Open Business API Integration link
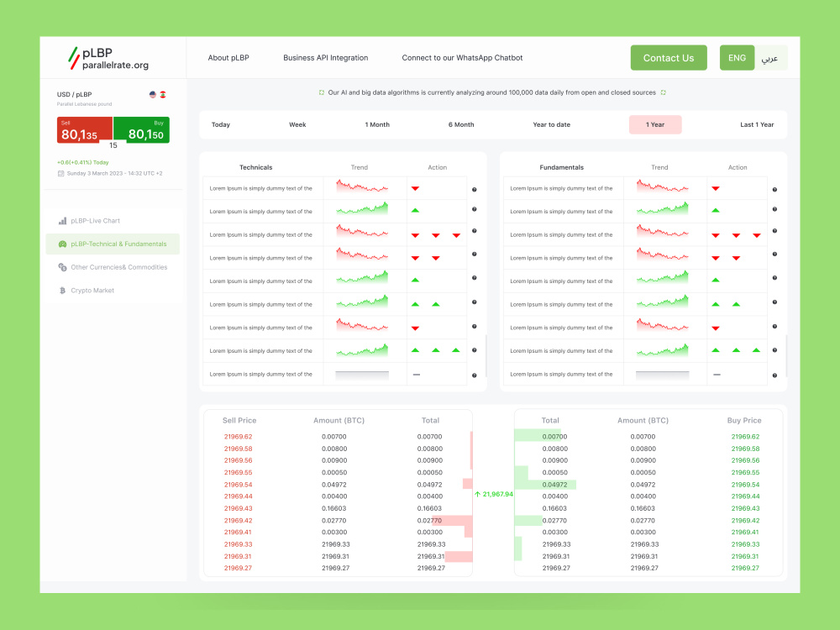 (326, 58)
